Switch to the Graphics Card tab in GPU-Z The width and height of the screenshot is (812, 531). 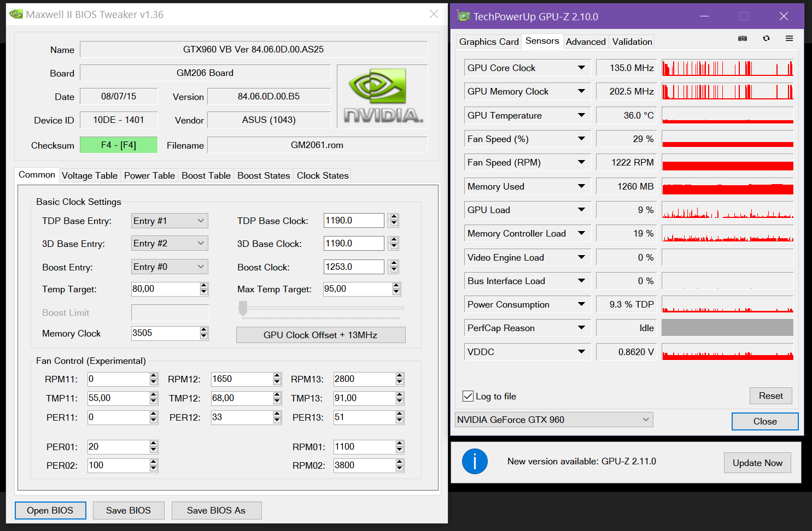tap(489, 42)
